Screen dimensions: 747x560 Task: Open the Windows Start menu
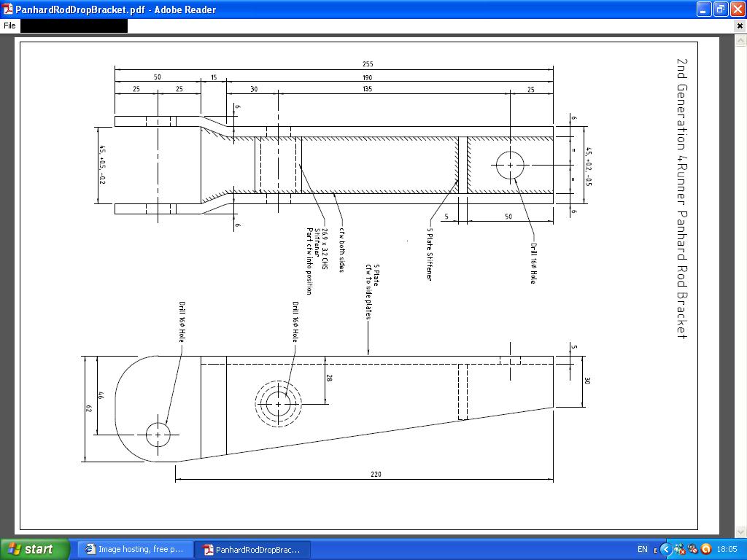(35, 549)
